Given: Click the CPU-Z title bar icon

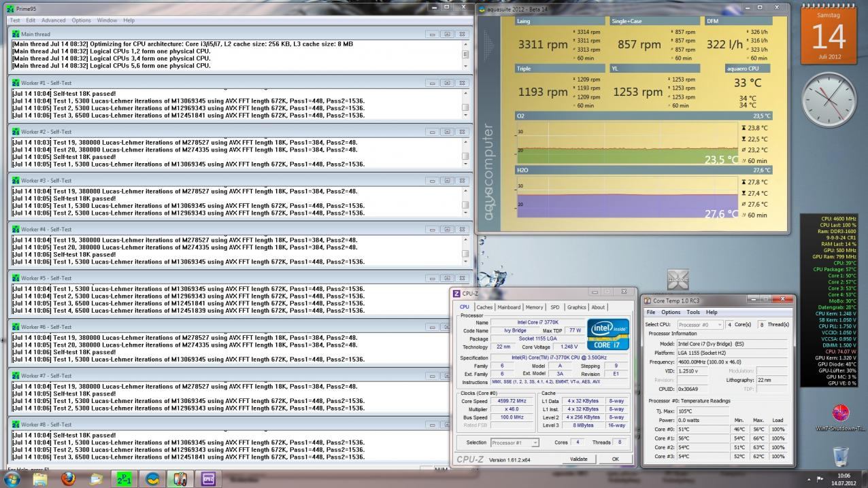Looking at the screenshot, I should point(456,294).
